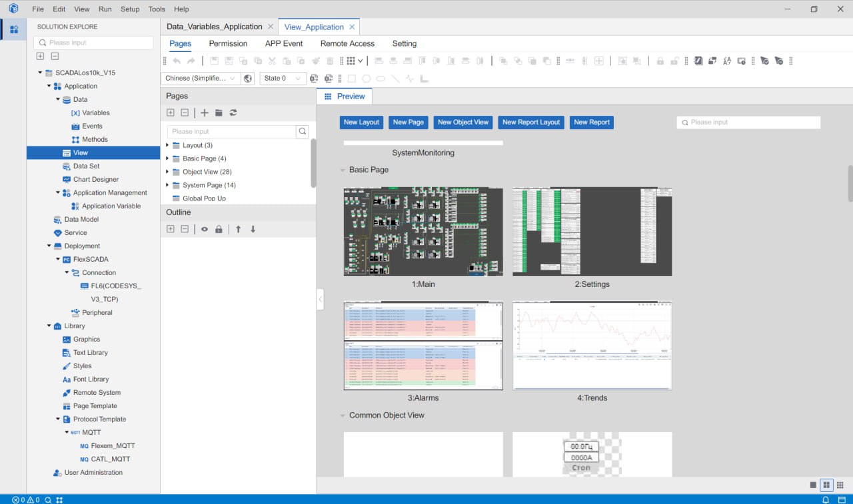Expand the Basic Page (4) folder
This screenshot has width=853, height=504.
point(167,158)
